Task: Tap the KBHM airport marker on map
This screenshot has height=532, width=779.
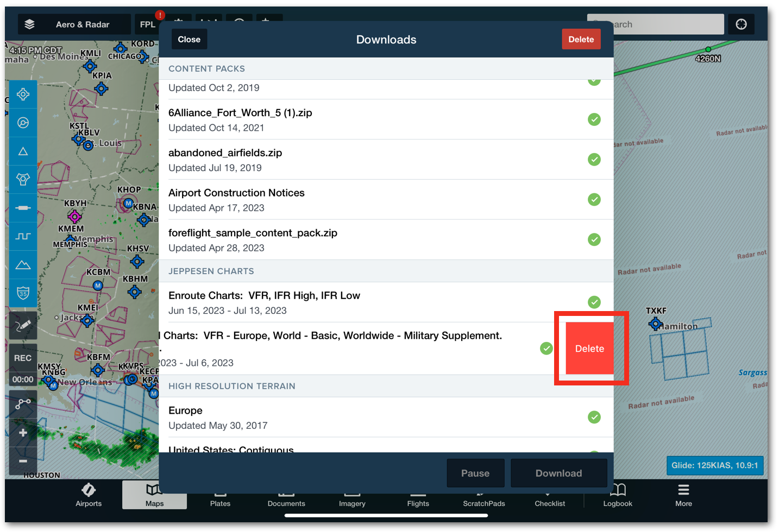Action: click(134, 292)
